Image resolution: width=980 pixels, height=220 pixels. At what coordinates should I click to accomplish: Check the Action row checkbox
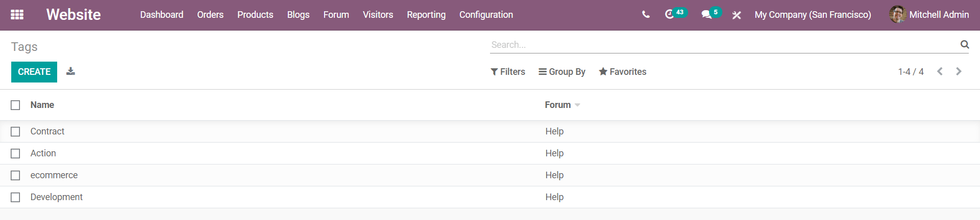point(15,153)
